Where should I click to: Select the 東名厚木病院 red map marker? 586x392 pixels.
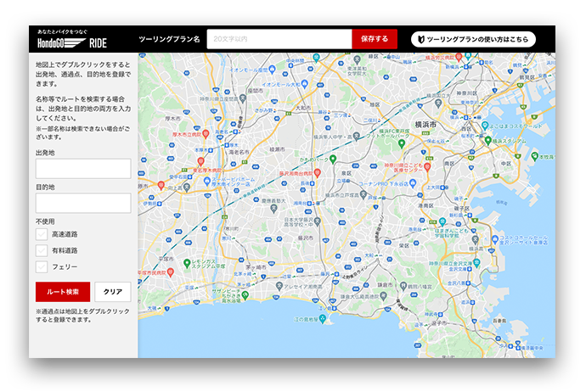(200, 160)
